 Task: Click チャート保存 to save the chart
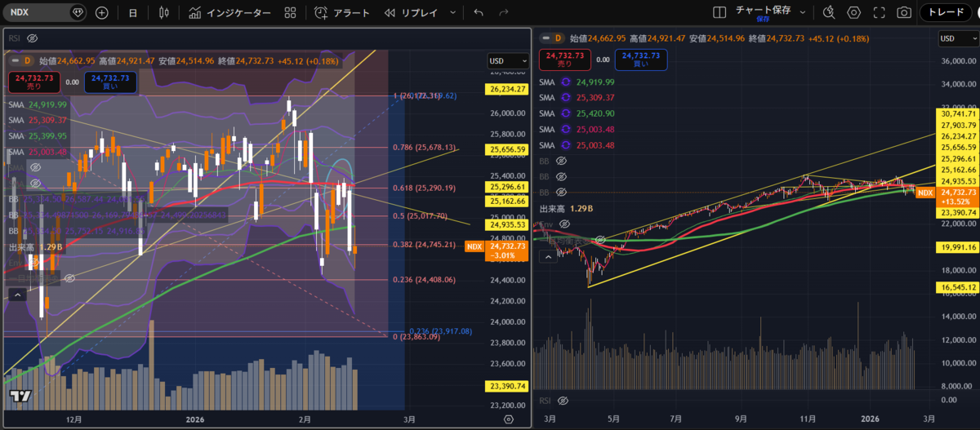coord(763,13)
